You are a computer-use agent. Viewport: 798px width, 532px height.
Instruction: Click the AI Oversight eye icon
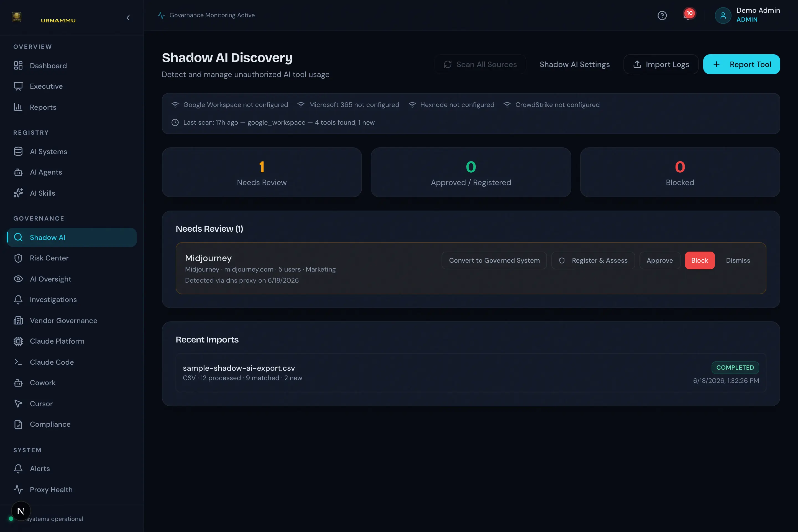point(18,279)
